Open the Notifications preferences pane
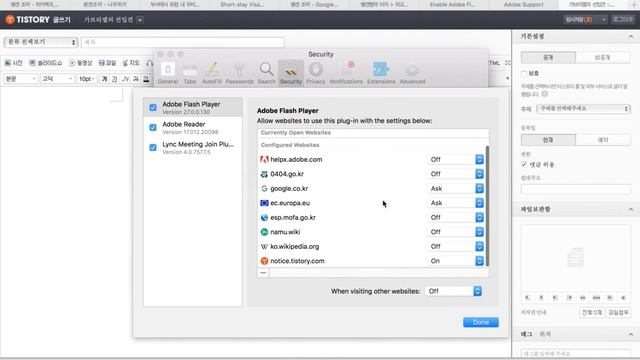Image resolution: width=640 pixels, height=360 pixels. coord(346,73)
